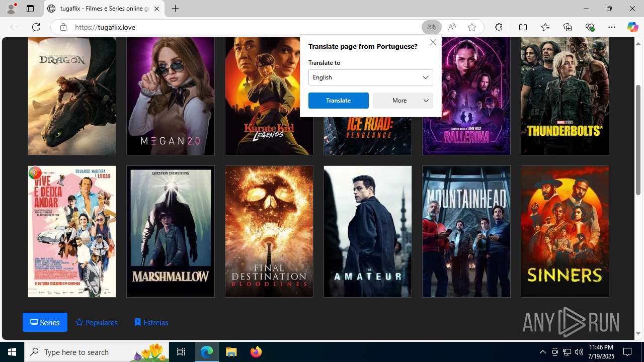Screen dimensions: 644x362
Task: Open Final Destination Bloodlines poster
Action: coord(269,231)
